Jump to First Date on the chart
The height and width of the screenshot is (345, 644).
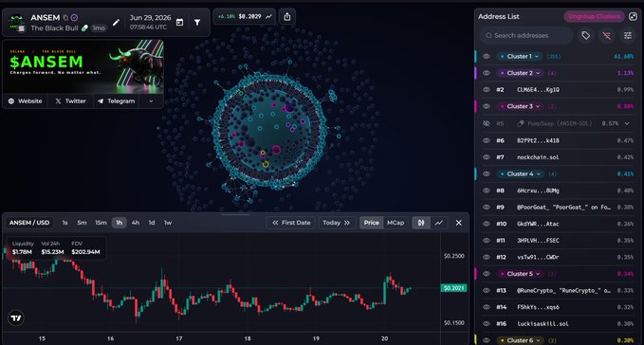tap(291, 223)
